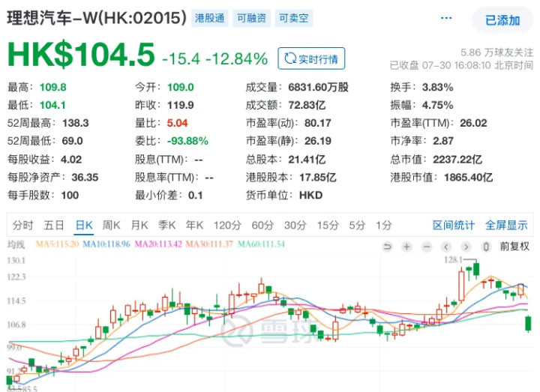
Task: Switch to the 60分 interval tab
Action: [262, 226]
